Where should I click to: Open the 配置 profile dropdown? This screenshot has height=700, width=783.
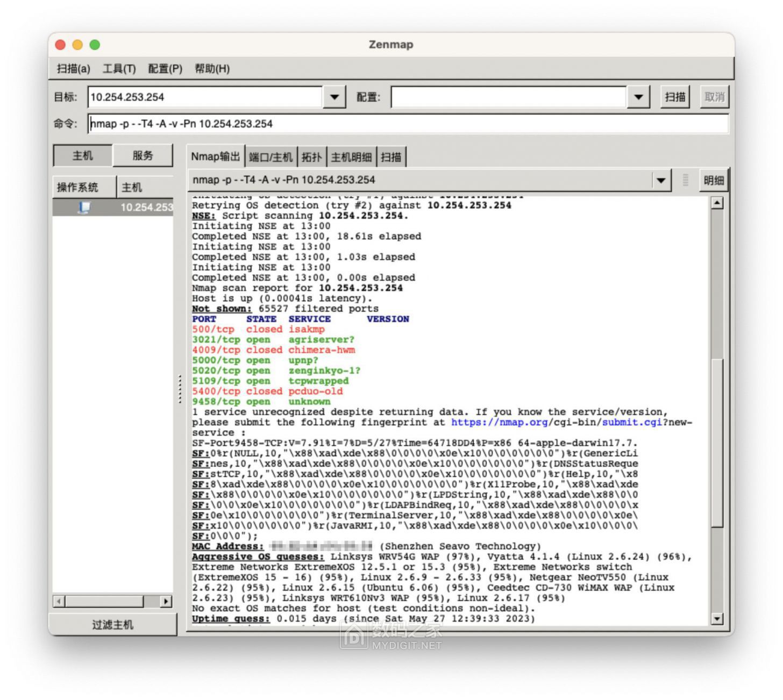[638, 97]
